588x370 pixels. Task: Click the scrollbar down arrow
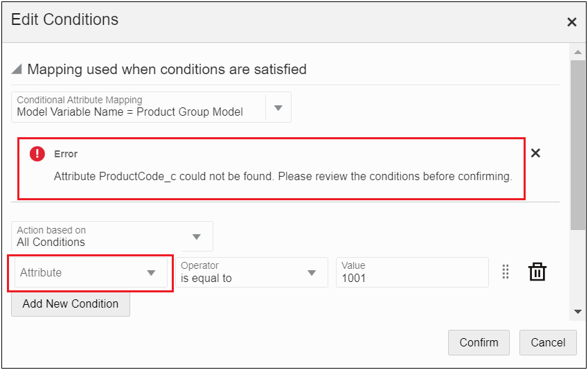point(578,312)
